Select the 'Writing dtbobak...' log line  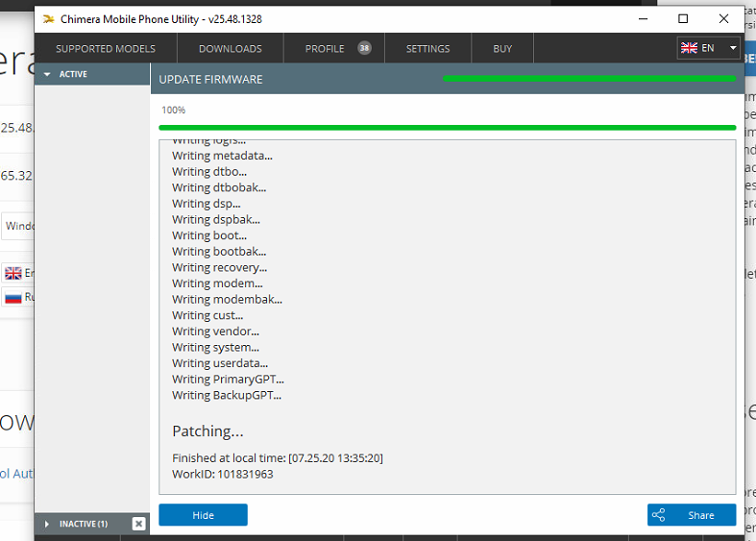point(219,187)
